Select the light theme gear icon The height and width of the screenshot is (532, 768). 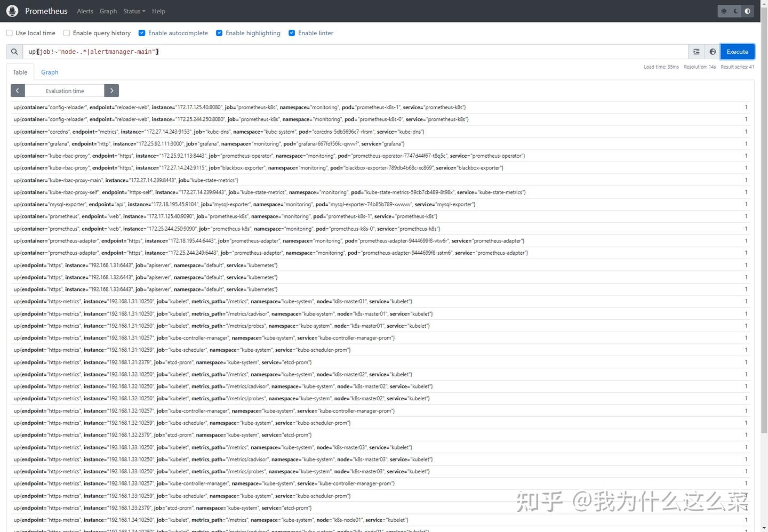click(723, 11)
